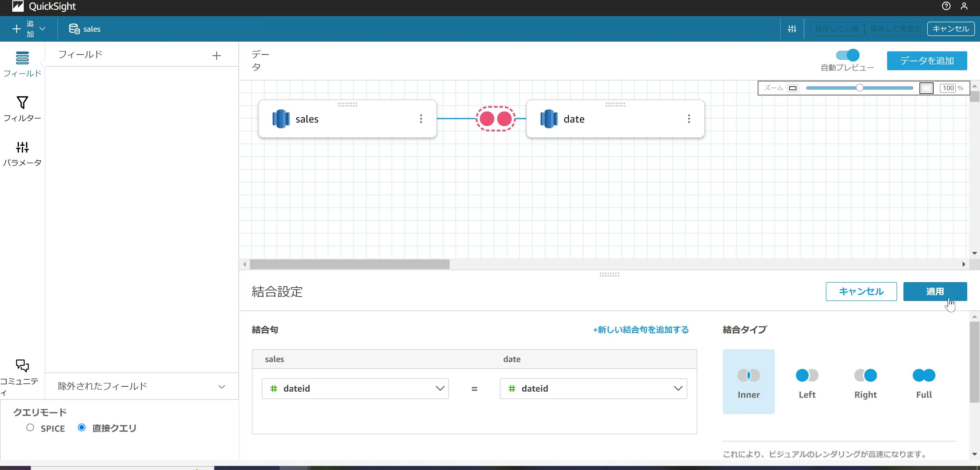The image size is (980, 470).
Task: Click the QuickSight logo icon
Action: tap(18, 6)
